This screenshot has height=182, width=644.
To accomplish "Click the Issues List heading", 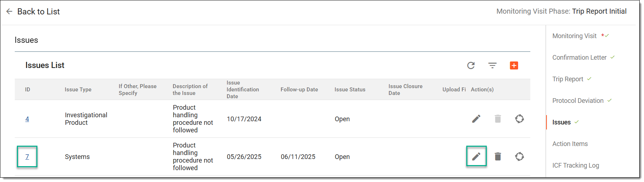I will pos(45,65).
